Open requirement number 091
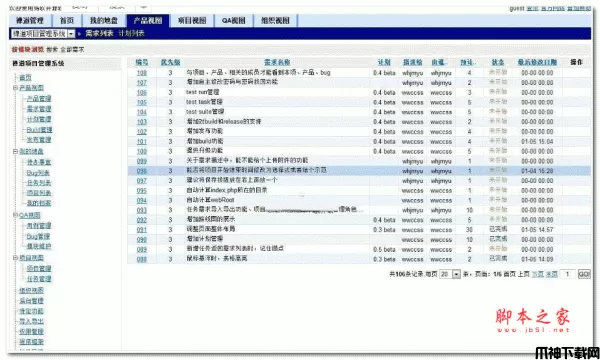Viewport: 600px width, 360px height. [x=142, y=230]
